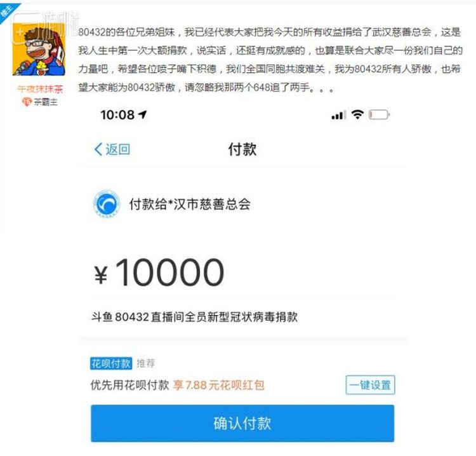
Task: Click the battery status icon
Action: tap(379, 115)
